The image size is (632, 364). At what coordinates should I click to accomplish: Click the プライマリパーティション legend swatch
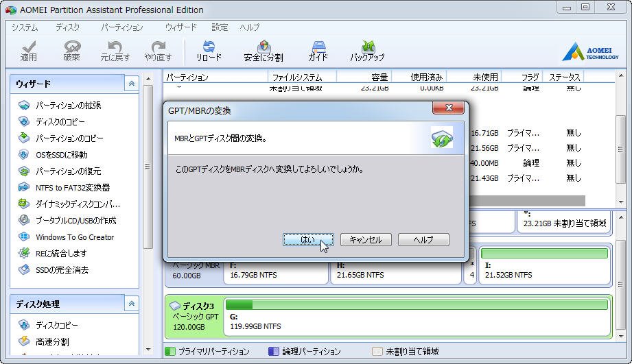[x=170, y=352]
